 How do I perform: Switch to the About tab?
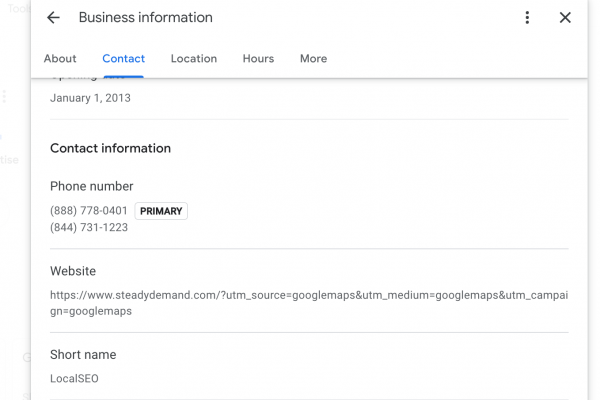(x=60, y=59)
